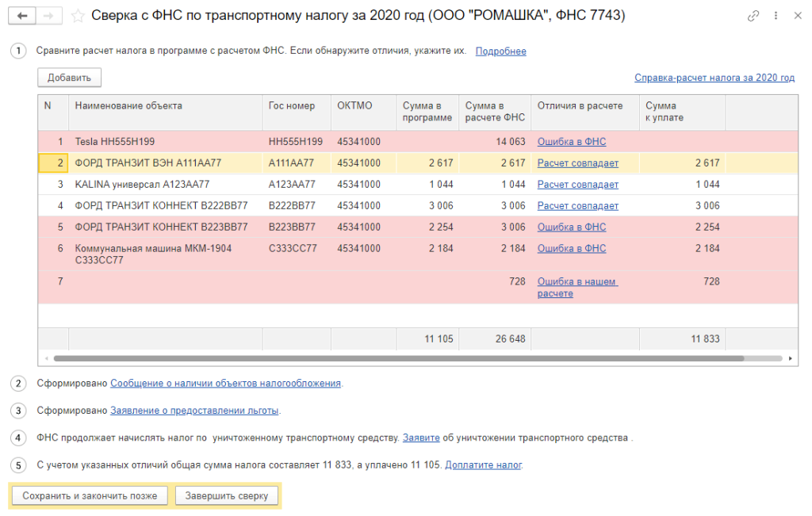Screen dimensions: 812x516
Task: Click the "Сумма в расчете ФНС" column header
Action: click(x=494, y=112)
